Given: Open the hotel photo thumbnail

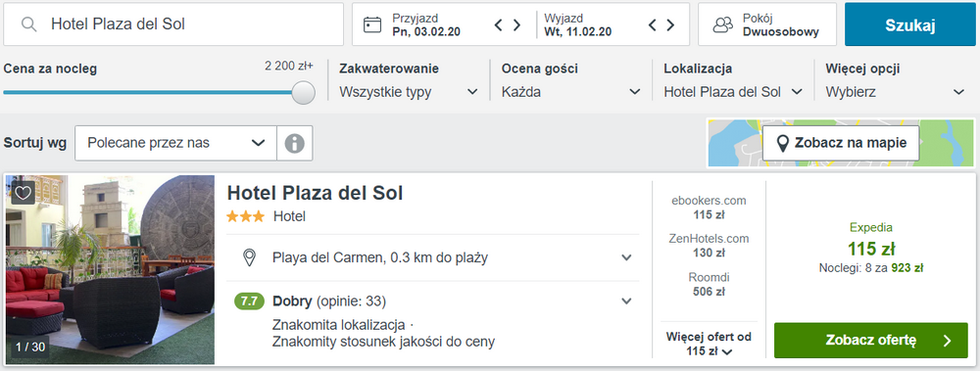Looking at the screenshot, I should (x=110, y=270).
